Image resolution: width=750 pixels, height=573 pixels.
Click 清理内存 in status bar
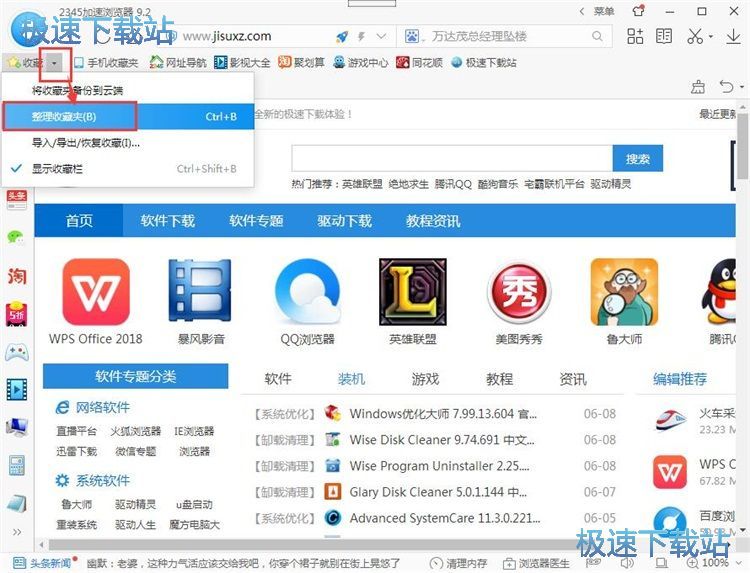pos(459,563)
